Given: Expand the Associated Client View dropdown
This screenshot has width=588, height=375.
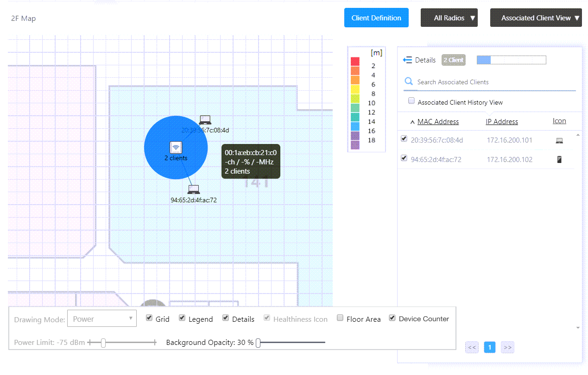Looking at the screenshot, I should (x=536, y=18).
